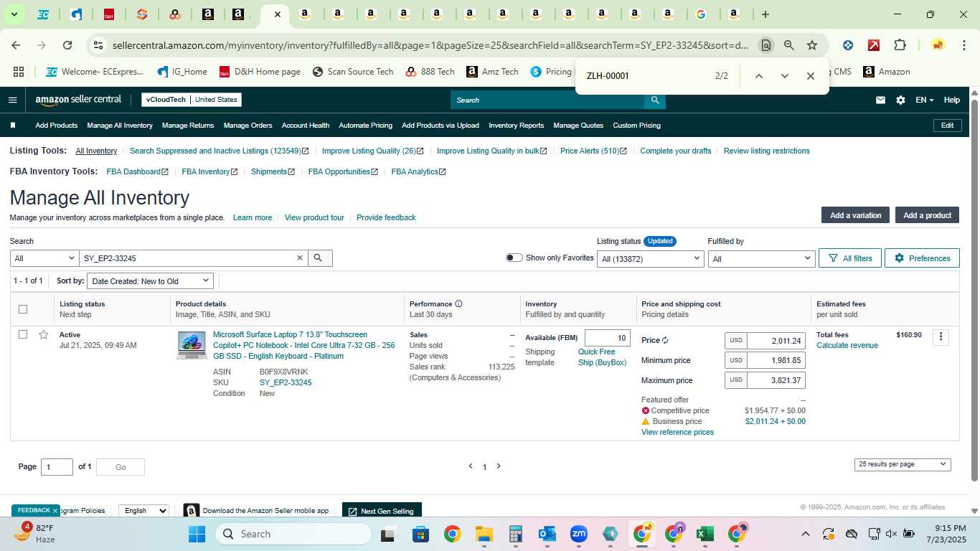The height and width of the screenshot is (551, 980).
Task: Click the Amazon Seller Central logo
Action: click(78, 100)
